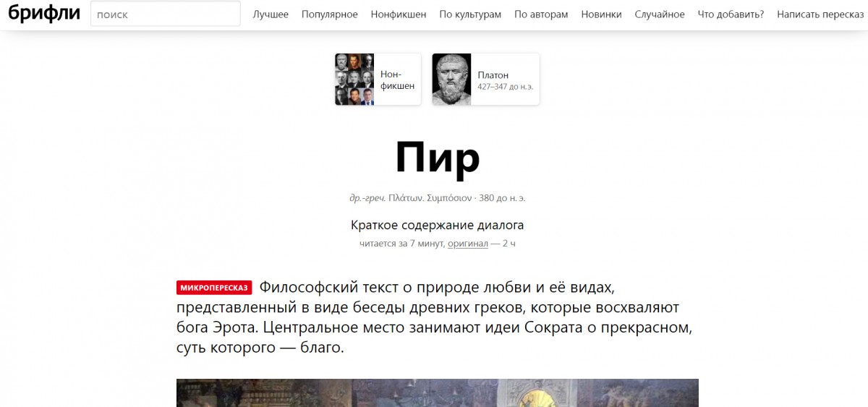Focus the поиск search field

166,14
